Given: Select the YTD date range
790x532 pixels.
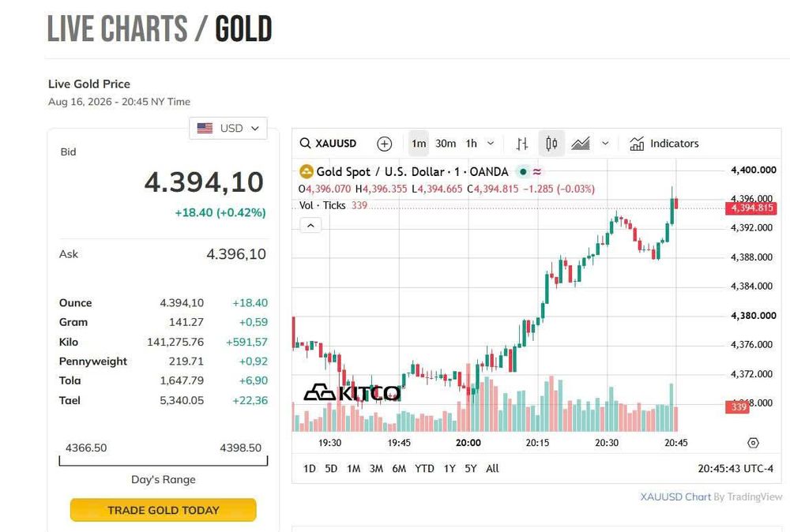Looking at the screenshot, I should click(424, 469).
